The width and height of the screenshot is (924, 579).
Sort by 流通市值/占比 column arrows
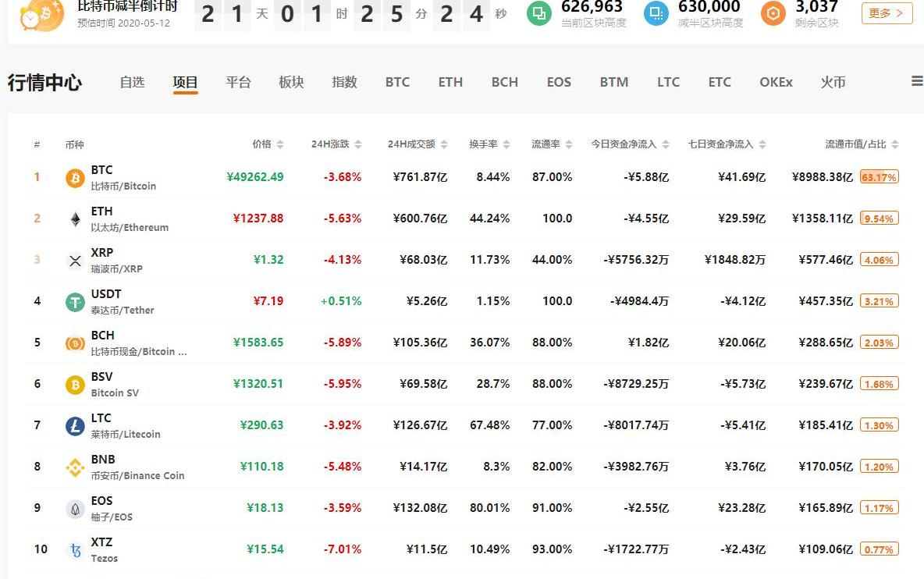point(894,144)
